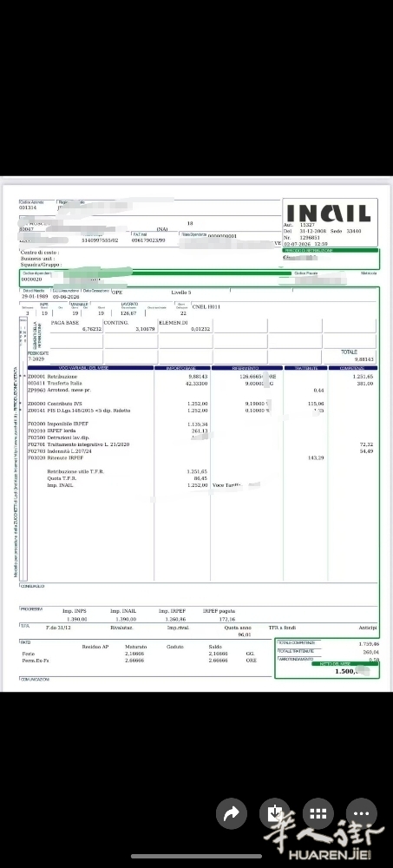393x868 pixels.
Task: Click the competenze amount 381,00
Action: point(365,383)
